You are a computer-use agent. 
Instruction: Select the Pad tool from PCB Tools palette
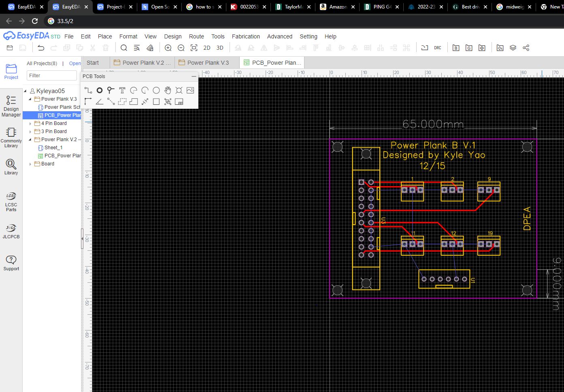99,90
